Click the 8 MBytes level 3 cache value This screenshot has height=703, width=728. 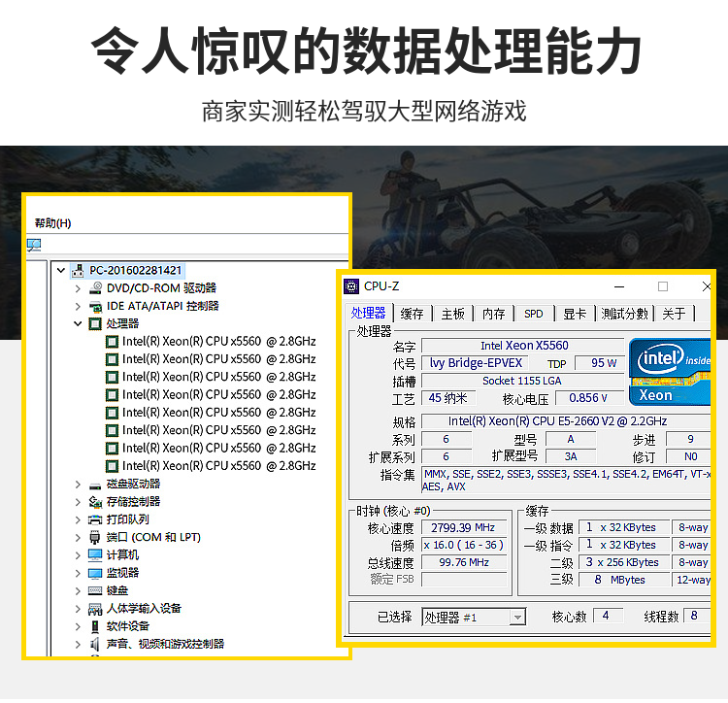coord(624,580)
